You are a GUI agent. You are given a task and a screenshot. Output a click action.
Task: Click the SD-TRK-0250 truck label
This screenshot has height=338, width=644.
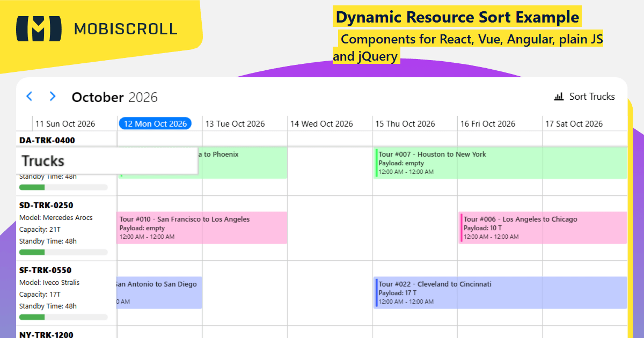(46, 205)
